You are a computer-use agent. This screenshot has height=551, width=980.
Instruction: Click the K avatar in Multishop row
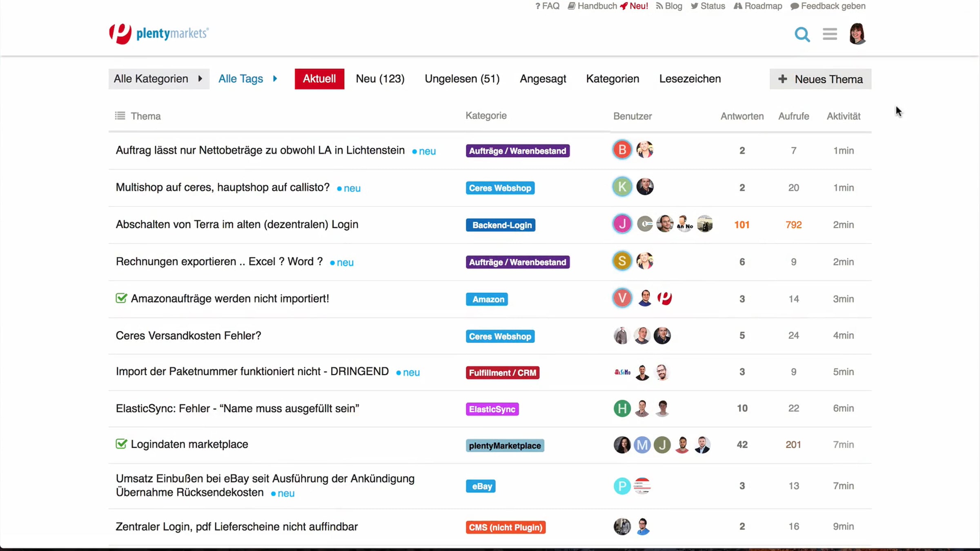point(622,187)
